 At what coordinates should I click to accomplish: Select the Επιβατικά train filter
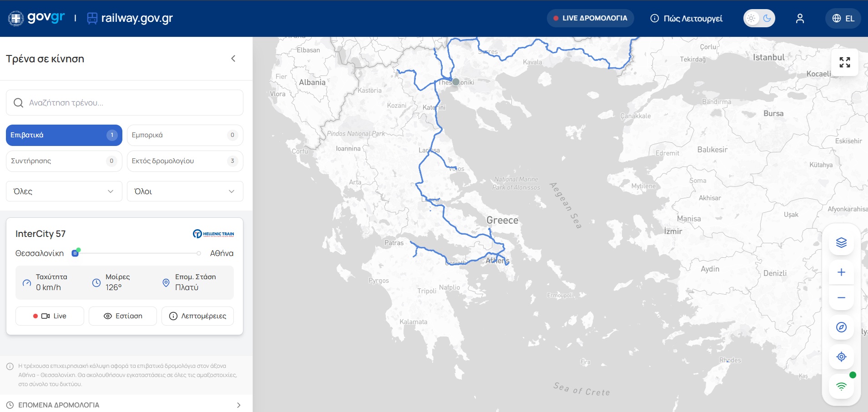[64, 135]
